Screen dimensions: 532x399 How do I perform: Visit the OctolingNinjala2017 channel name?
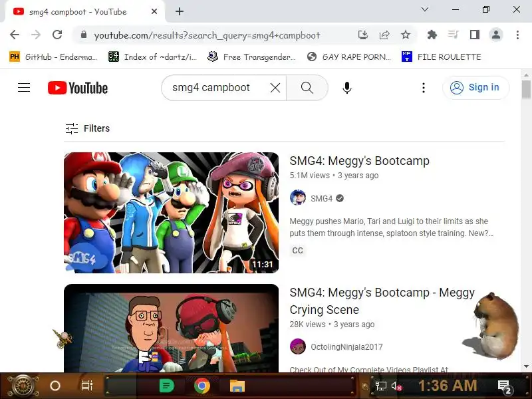click(346, 347)
